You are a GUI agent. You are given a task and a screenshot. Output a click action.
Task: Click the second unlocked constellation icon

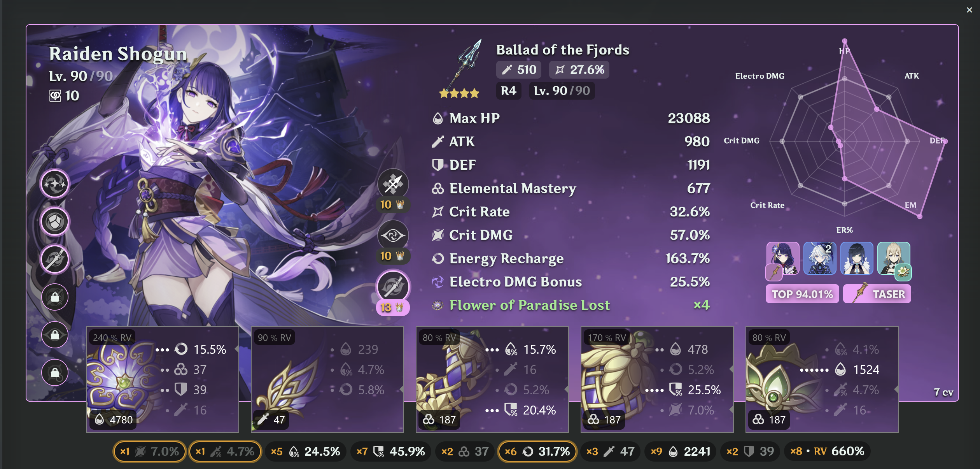tap(55, 221)
